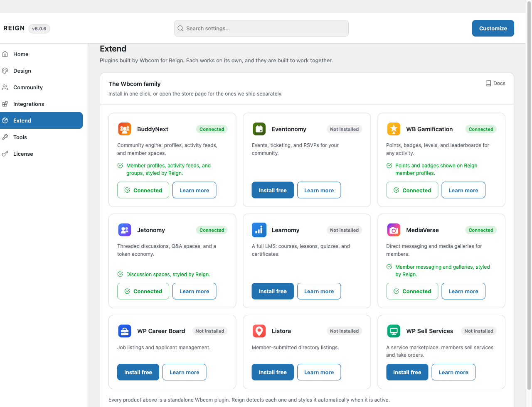Click the WP Career Board briefcase icon
The image size is (532, 407).
point(125,331)
